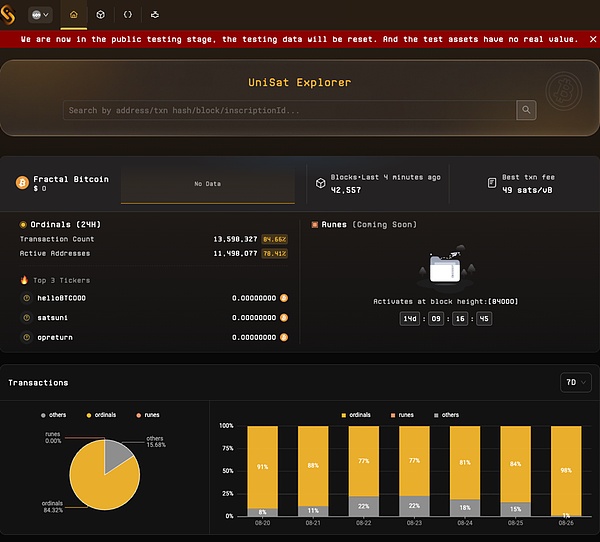Click the Best txn fee icon
This screenshot has height=542, width=600.
coord(492,183)
